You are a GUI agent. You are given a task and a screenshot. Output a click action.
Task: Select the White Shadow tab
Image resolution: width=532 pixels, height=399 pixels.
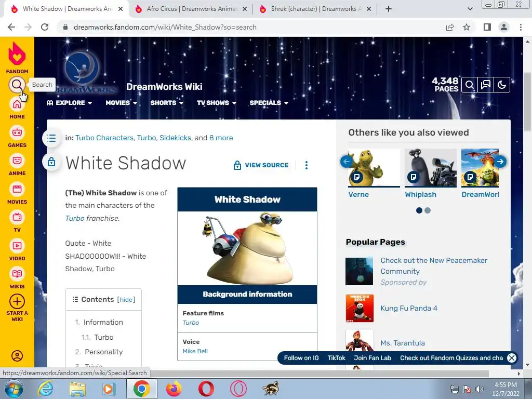[67, 9]
